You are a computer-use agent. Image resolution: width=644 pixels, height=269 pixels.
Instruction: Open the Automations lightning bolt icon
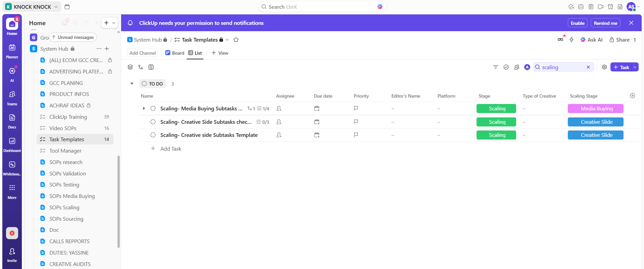572,40
